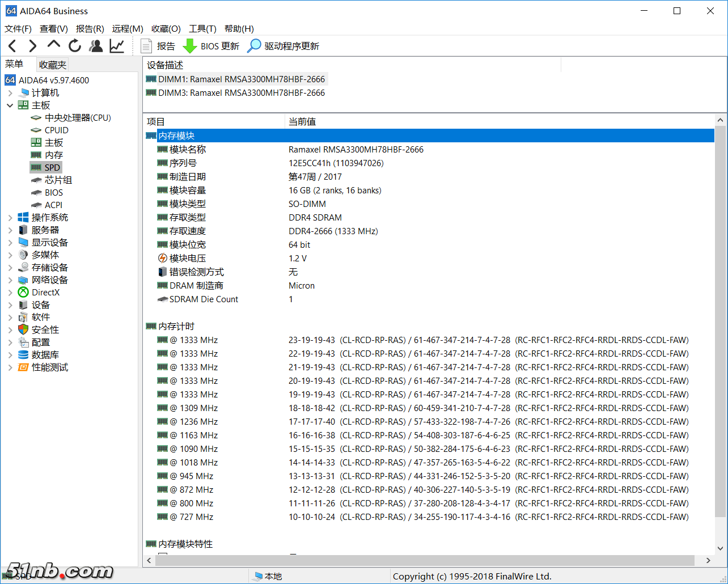Switch to the 收藏夹 tab
728x584 pixels.
pos(53,65)
